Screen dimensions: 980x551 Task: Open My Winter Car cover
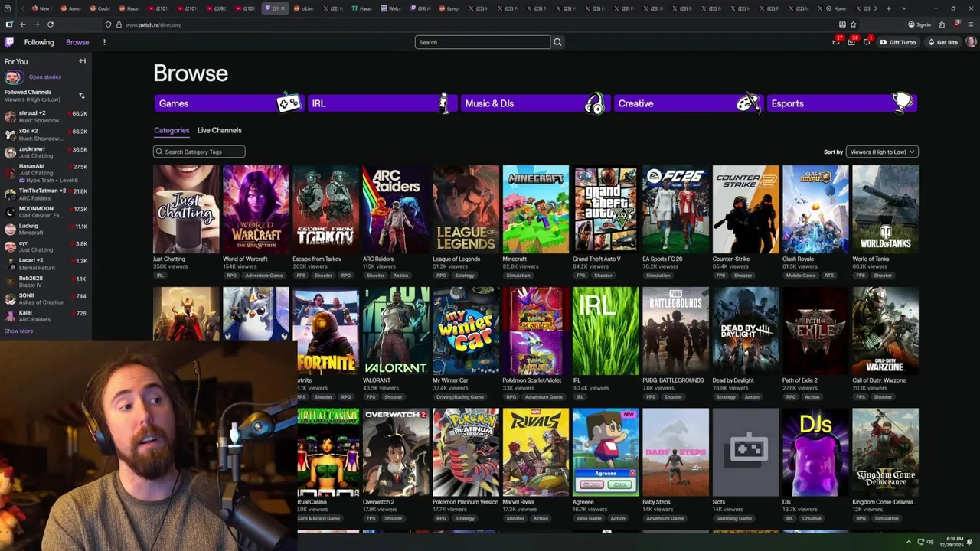[x=465, y=331]
